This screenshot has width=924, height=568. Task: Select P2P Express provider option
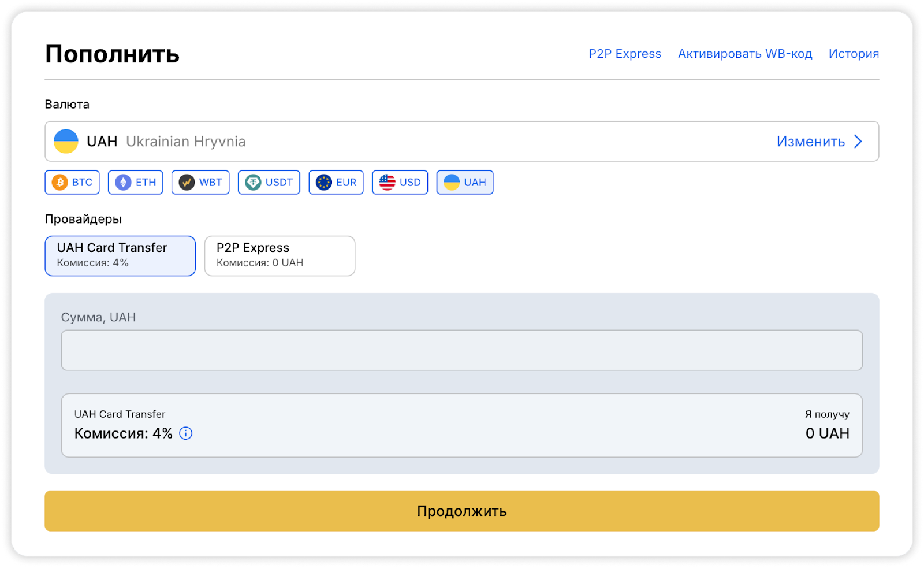point(280,255)
